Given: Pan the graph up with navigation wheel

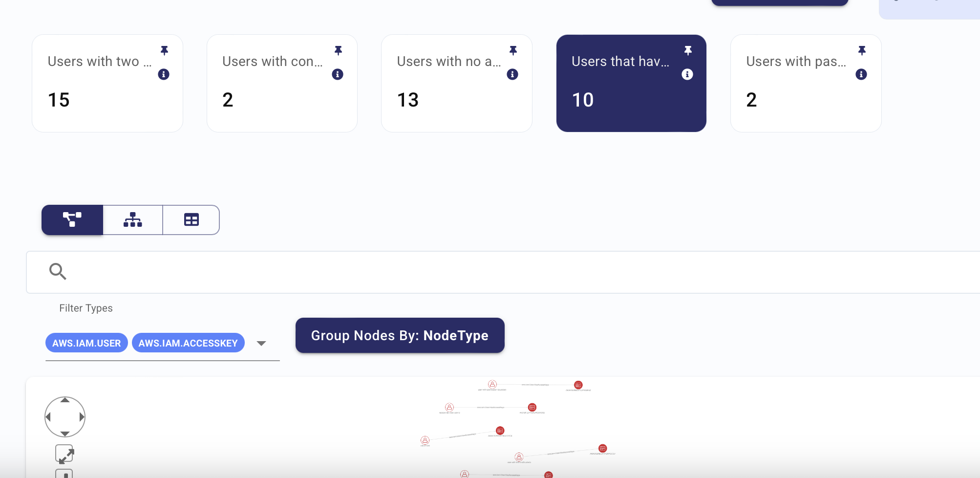Looking at the screenshot, I should coord(65,400).
